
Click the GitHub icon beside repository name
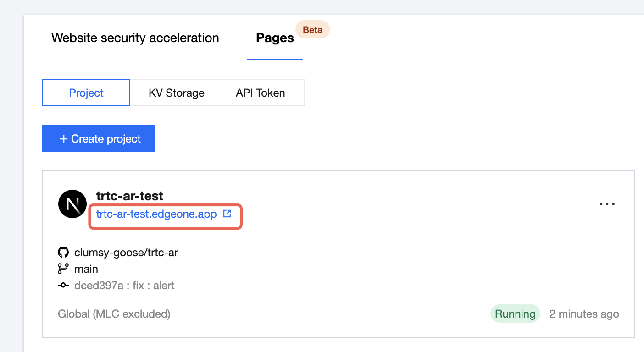(x=63, y=252)
